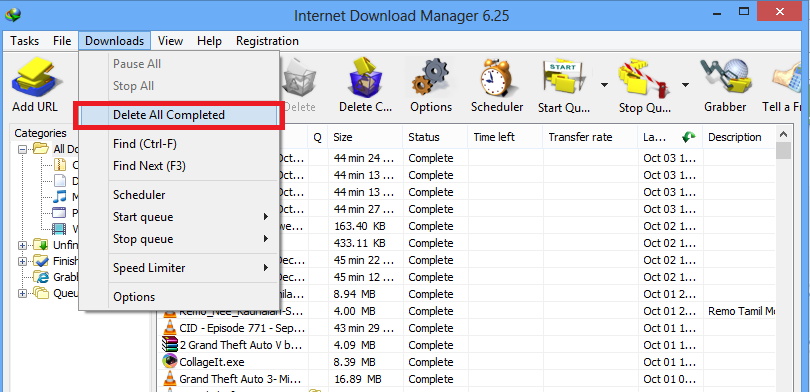
Task: Open the View menu
Action: pyautogui.click(x=170, y=41)
